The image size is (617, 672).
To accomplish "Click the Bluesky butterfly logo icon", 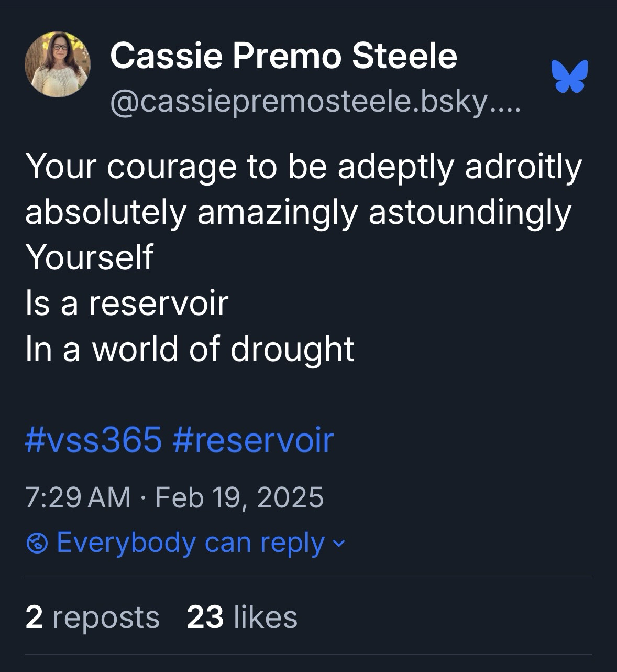I will pos(569,77).
